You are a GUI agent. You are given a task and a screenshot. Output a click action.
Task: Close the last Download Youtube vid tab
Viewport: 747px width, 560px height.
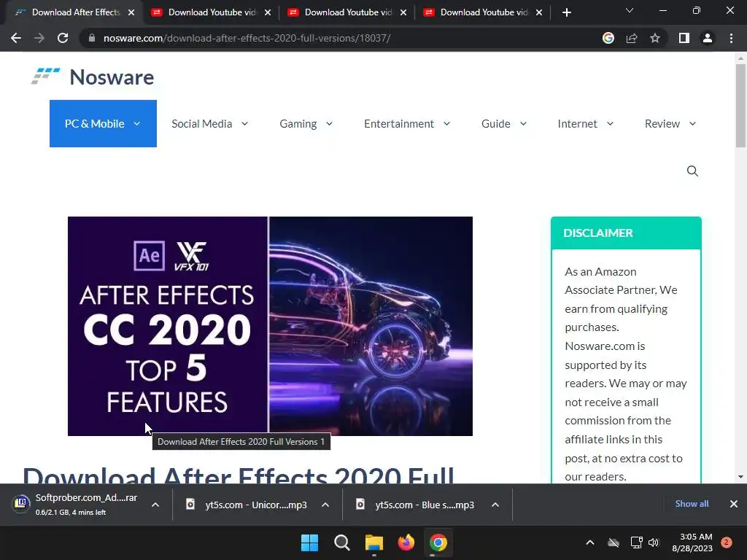[539, 12]
